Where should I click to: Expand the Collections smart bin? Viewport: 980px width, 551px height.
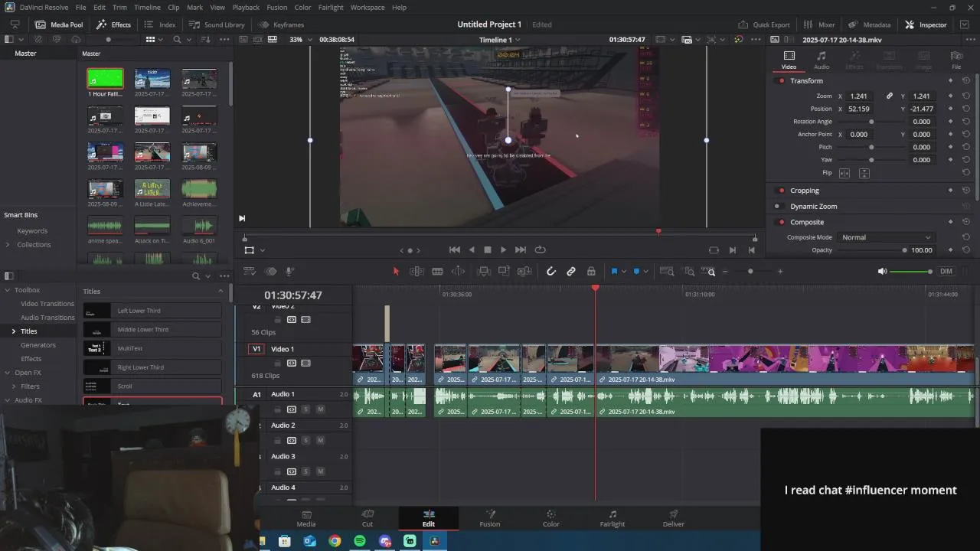[7, 245]
